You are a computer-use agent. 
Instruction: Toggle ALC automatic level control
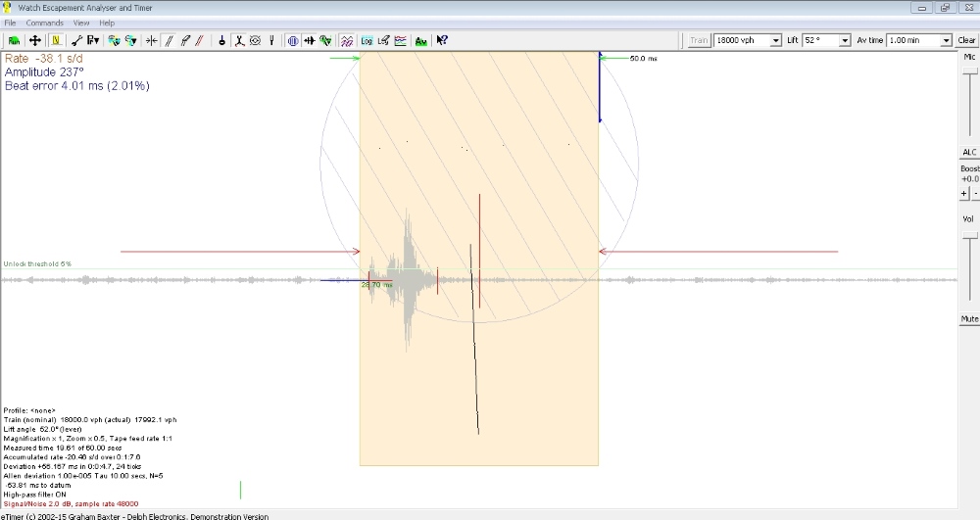[968, 152]
